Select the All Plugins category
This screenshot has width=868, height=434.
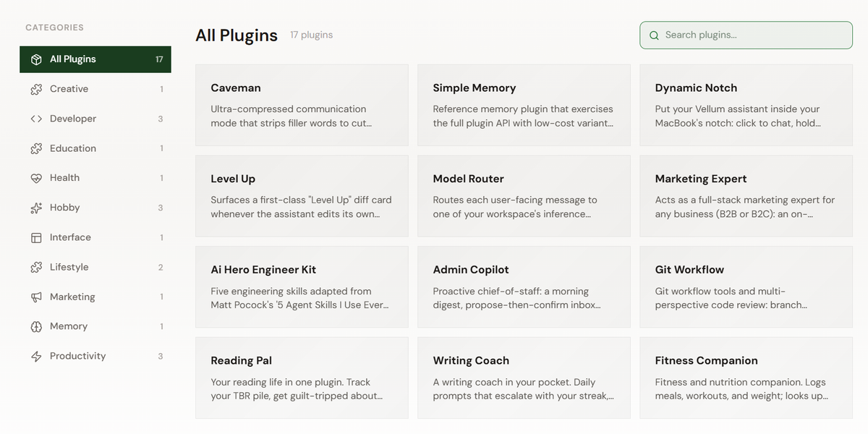tap(95, 59)
